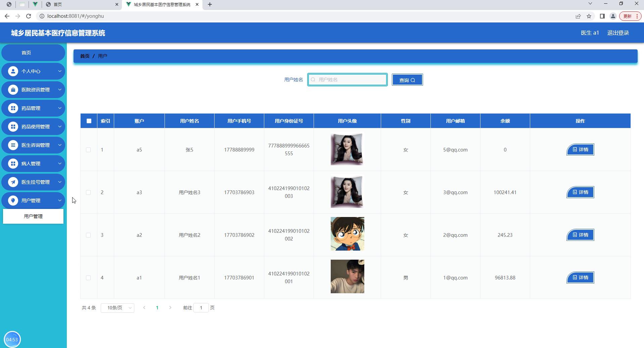This screenshot has height=348, width=644.
Task: Click the browser back arrow
Action: coord(7,16)
